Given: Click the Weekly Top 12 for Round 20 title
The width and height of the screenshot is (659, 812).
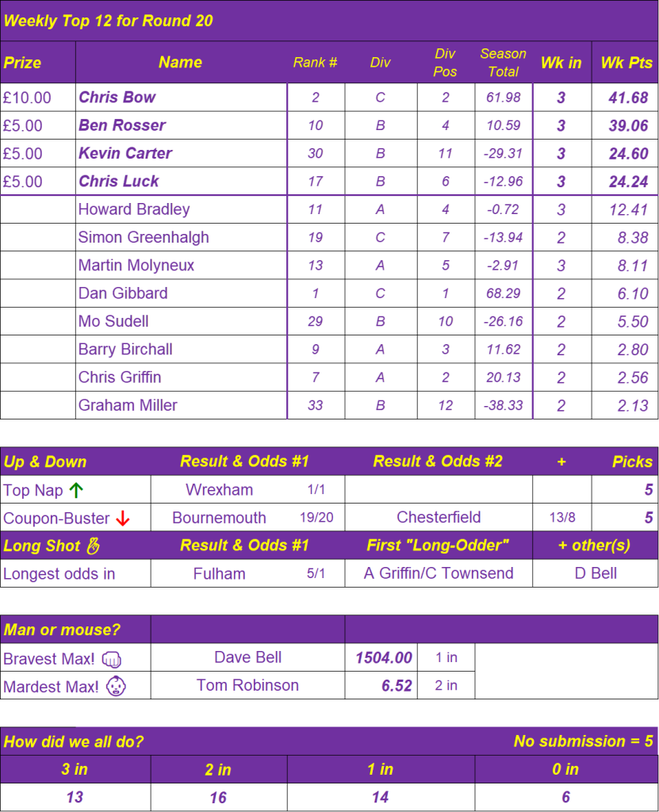Looking at the screenshot, I should pos(109,21).
